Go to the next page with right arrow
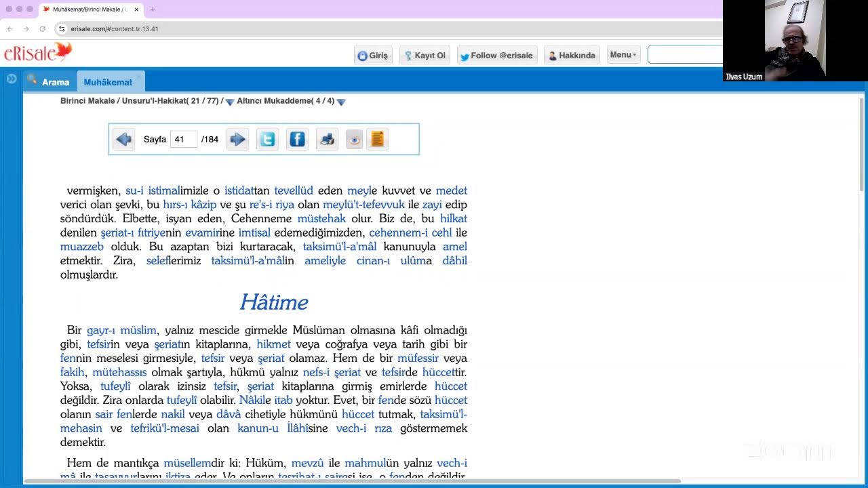868x488 pixels. [237, 140]
